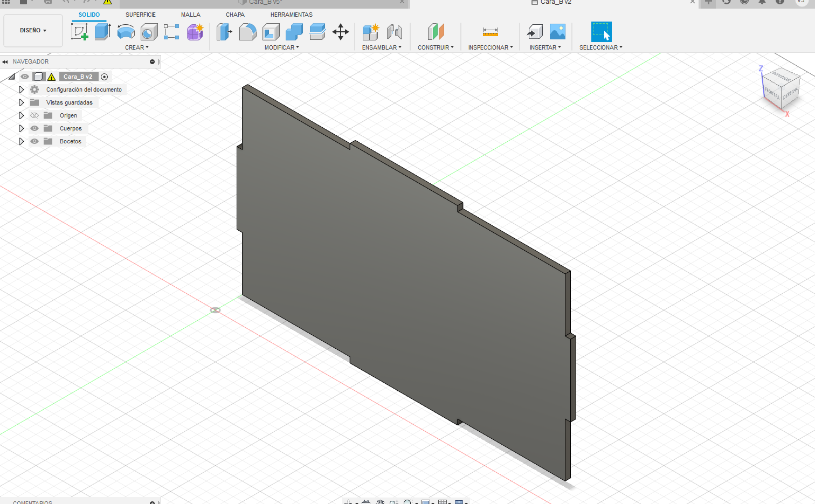This screenshot has width=815, height=504.
Task: Select the Offset Plane construction tool
Action: [x=436, y=32]
